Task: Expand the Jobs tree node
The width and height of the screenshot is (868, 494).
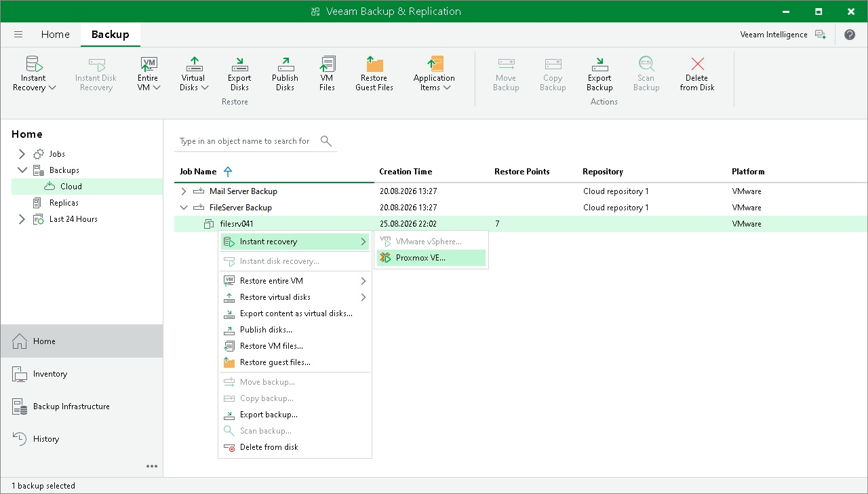Action: pos(22,154)
